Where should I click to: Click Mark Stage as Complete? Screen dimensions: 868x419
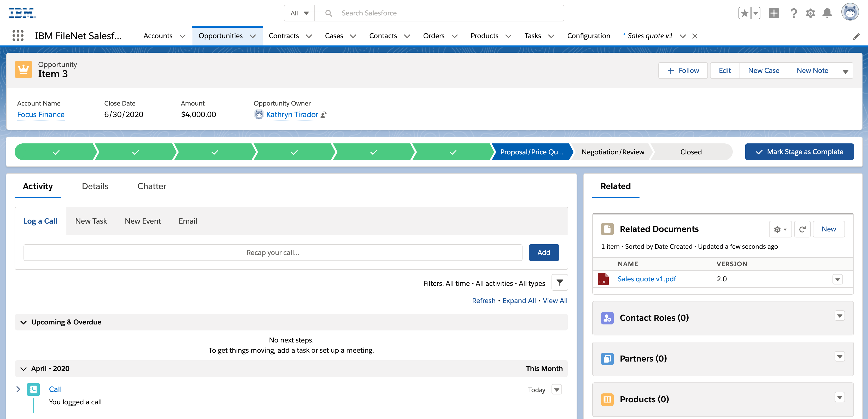[799, 152]
